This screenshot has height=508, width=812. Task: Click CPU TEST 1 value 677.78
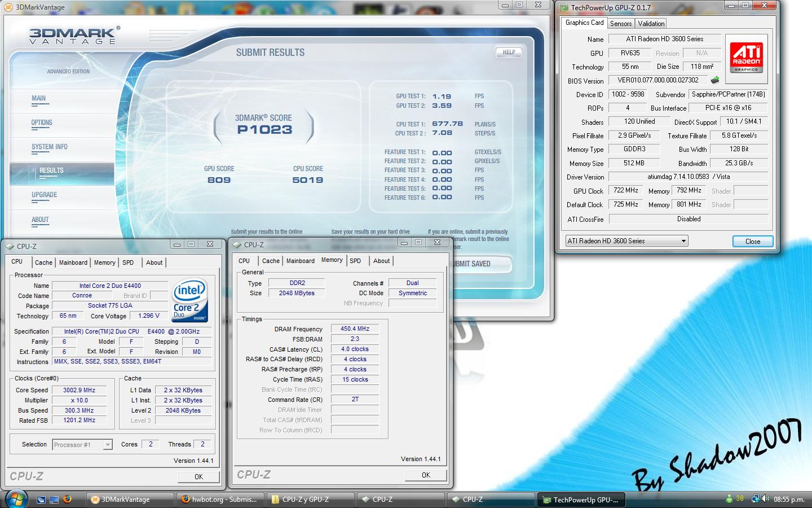(x=447, y=124)
